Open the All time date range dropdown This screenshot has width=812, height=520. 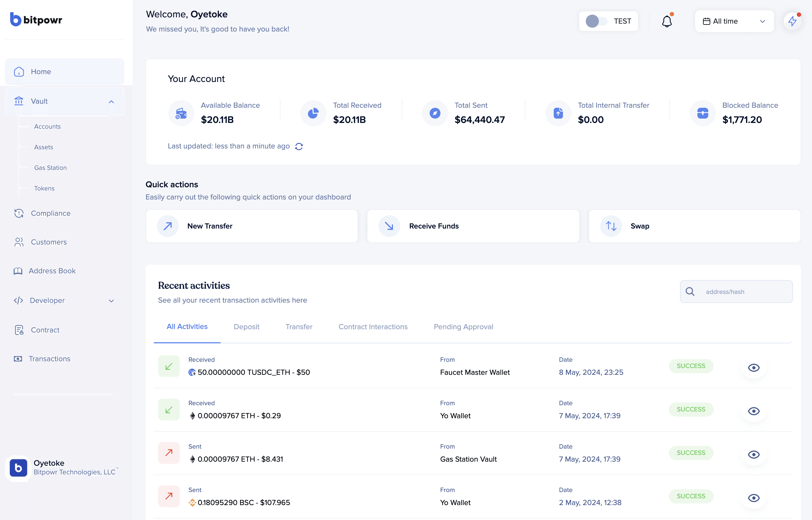click(734, 21)
